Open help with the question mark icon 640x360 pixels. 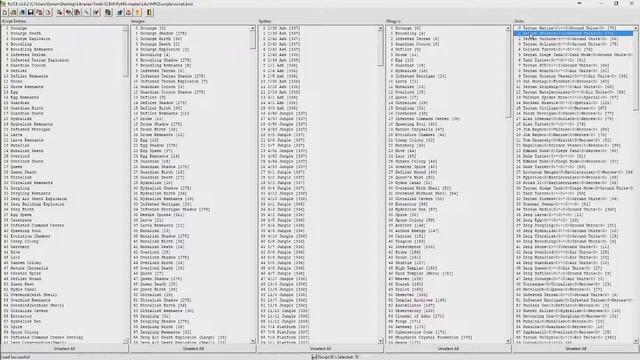137,12
